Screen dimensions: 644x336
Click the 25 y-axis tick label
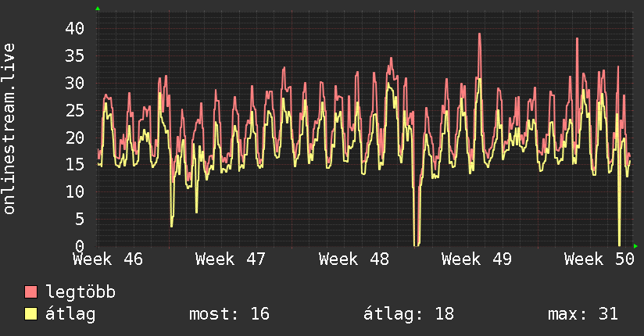(75, 110)
